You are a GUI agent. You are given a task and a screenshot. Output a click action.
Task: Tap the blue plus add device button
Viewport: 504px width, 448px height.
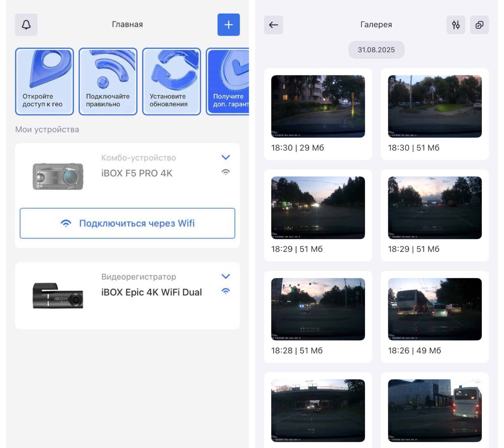(228, 25)
